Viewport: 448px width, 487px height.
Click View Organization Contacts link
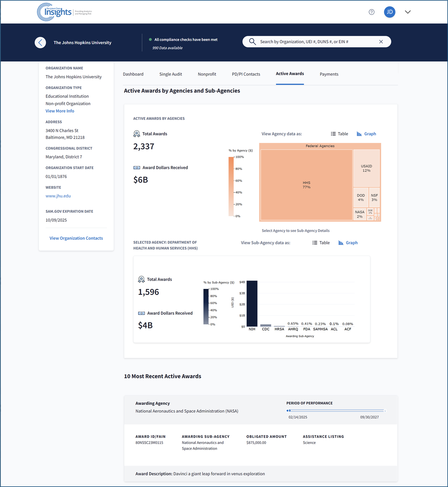point(76,238)
